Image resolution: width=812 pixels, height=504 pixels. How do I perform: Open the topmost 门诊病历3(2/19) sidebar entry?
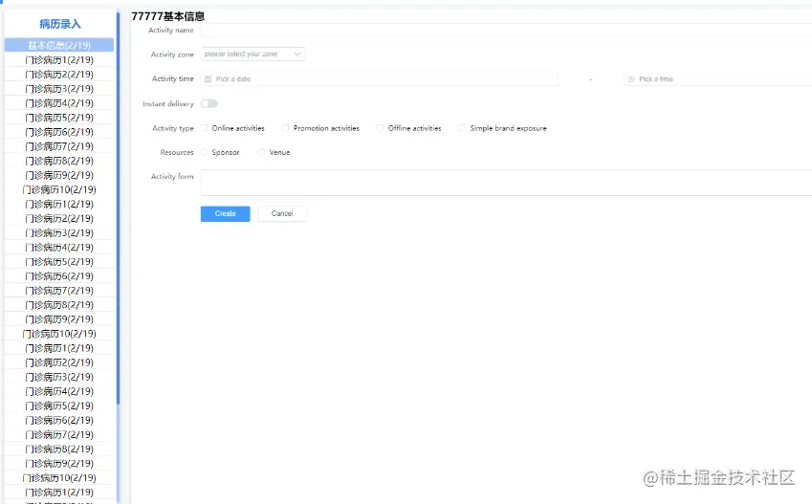(59, 89)
